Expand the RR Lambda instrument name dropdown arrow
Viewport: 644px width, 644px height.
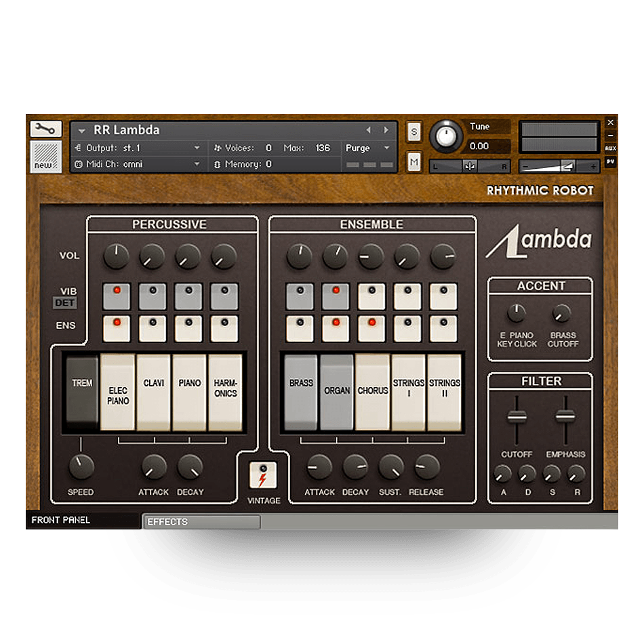click(x=81, y=131)
